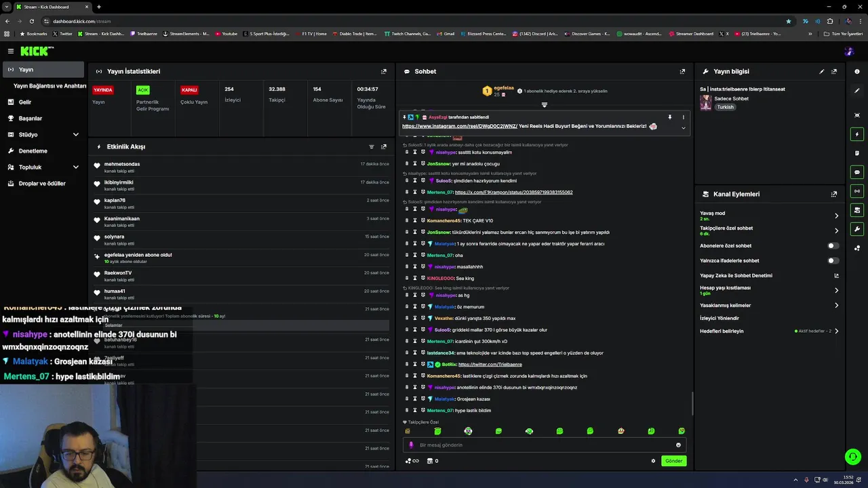
Task: Open Yavaş mod settings arrow
Action: point(836,216)
